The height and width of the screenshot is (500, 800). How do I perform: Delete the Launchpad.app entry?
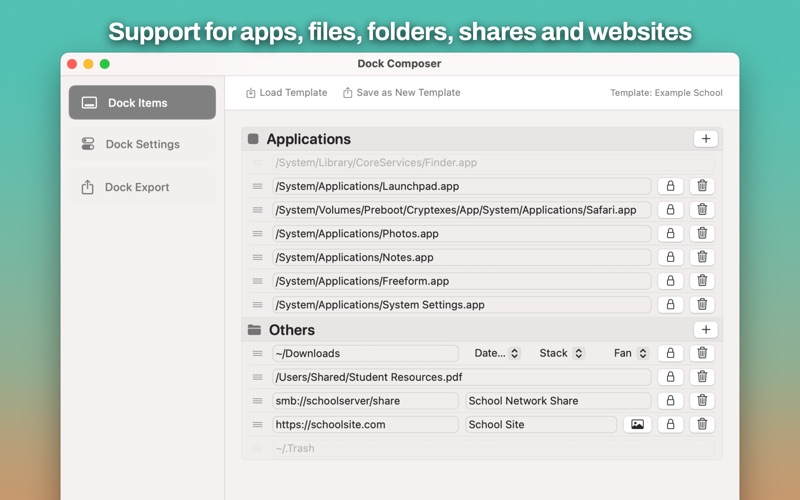[x=702, y=186]
